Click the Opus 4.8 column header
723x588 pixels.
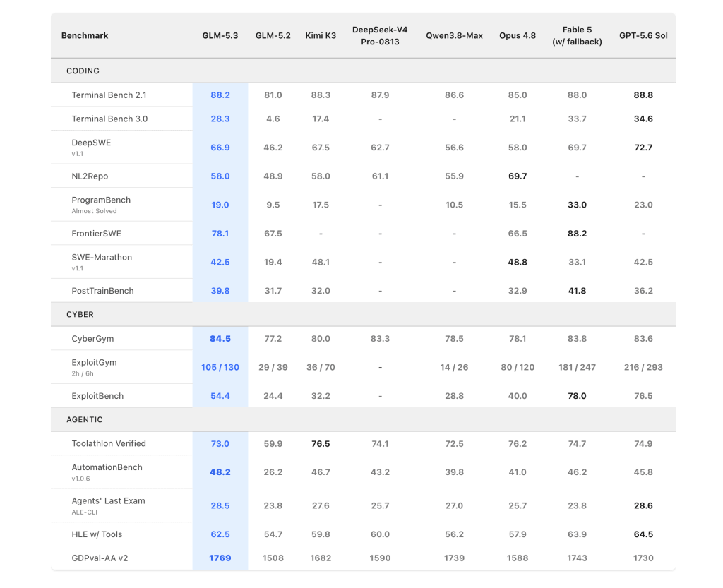point(518,35)
